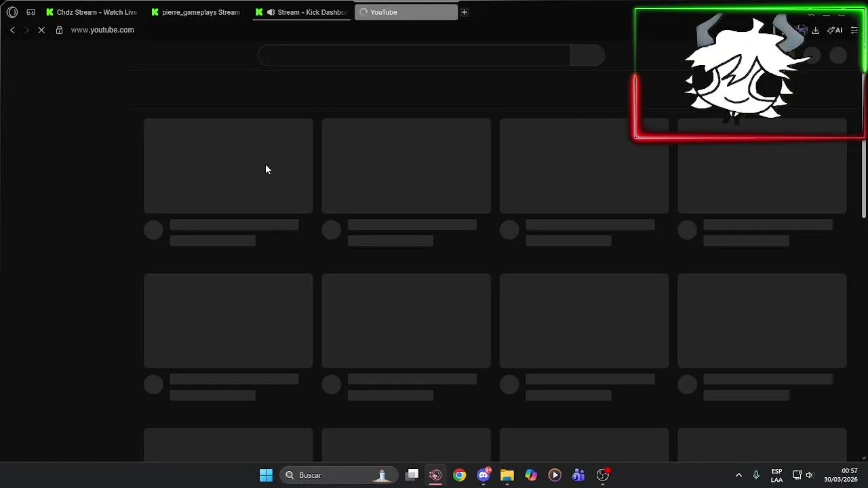Image resolution: width=868 pixels, height=488 pixels.
Task: Mute audio on Kick Dashboard tab
Action: (271, 12)
